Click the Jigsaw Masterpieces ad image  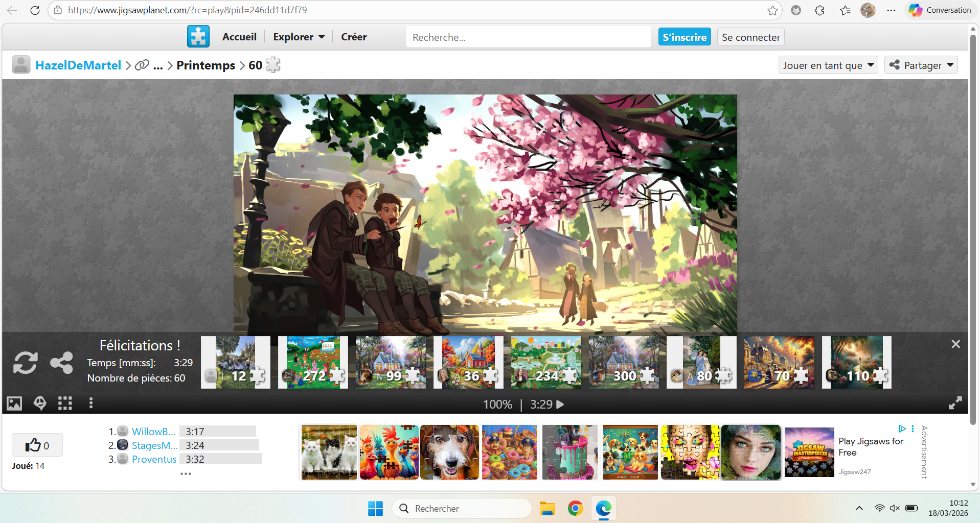(x=809, y=453)
